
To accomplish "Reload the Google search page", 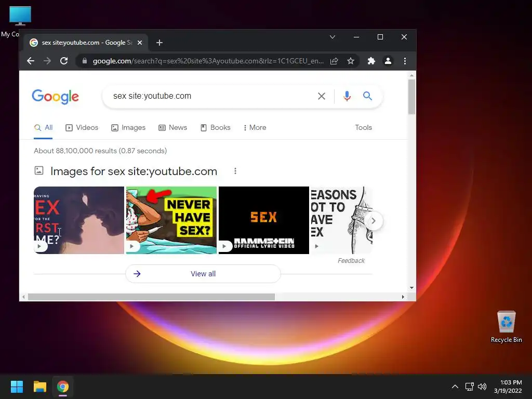I will click(64, 61).
